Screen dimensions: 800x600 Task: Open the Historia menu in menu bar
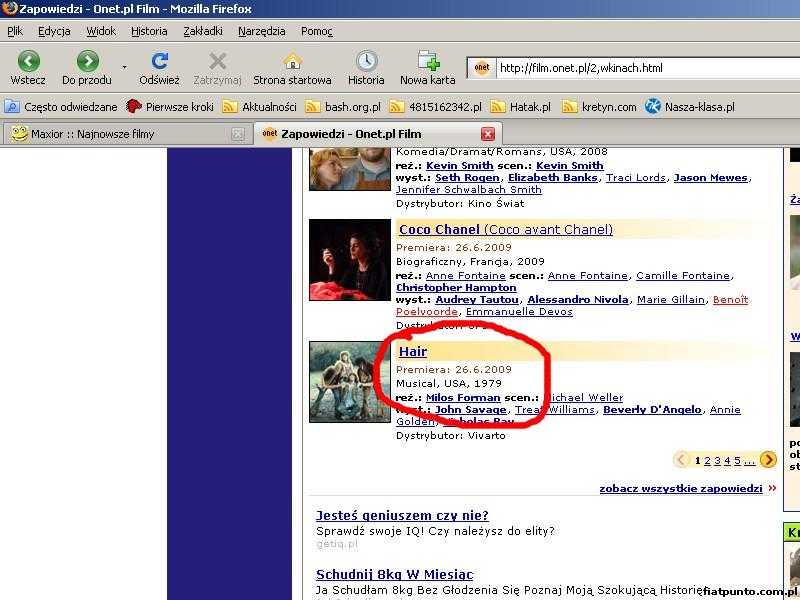tap(149, 32)
